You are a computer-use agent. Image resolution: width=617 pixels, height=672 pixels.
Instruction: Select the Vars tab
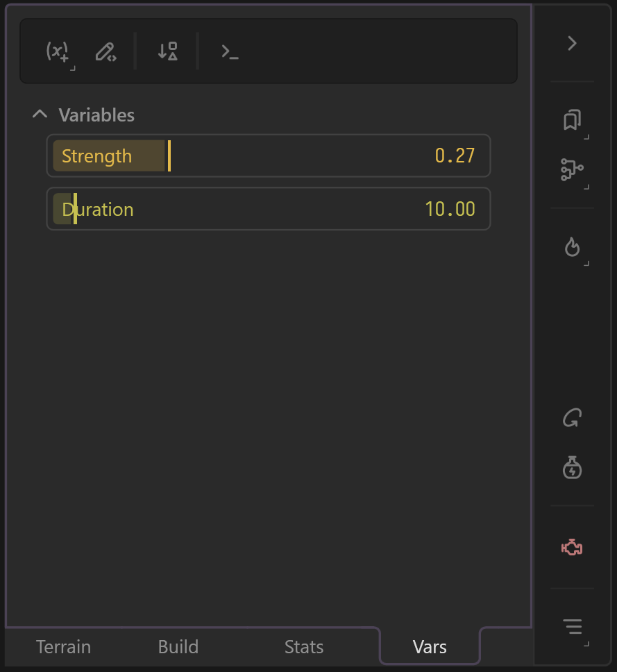coord(430,648)
